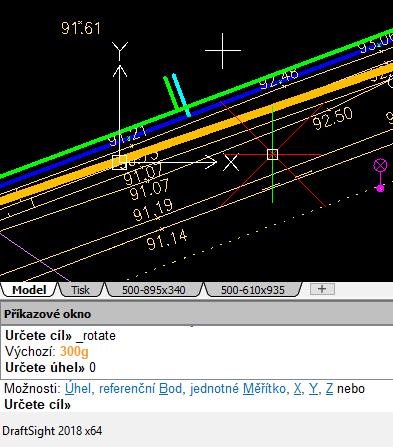Choose the referenční Bod option
Image resolution: width=393 pixels, height=447 pixels.
140,389
